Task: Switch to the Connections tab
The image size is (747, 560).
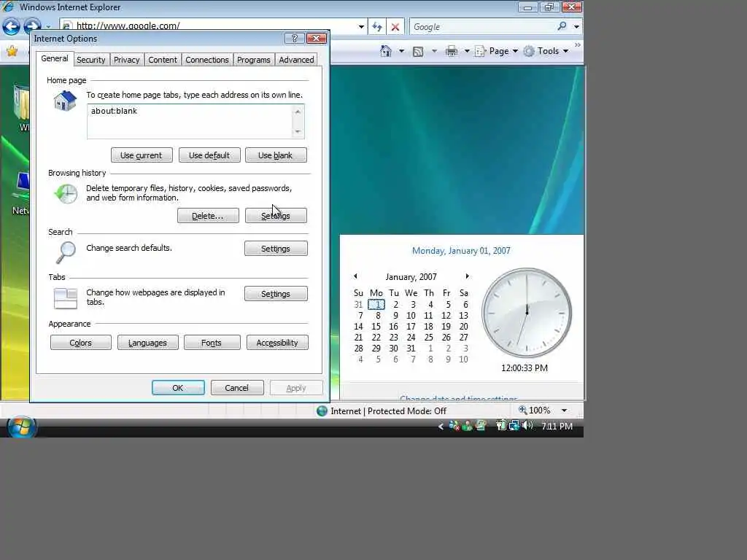Action: click(x=206, y=60)
